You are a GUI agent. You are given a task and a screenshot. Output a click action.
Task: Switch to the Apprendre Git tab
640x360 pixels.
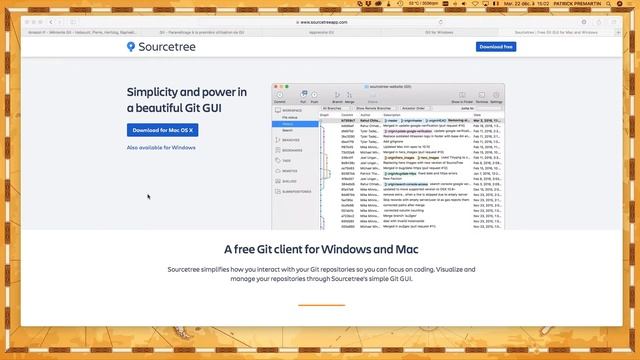tap(321, 32)
